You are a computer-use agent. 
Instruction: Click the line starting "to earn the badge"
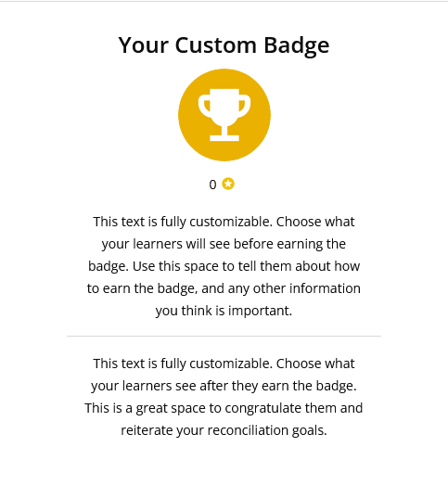point(224,288)
